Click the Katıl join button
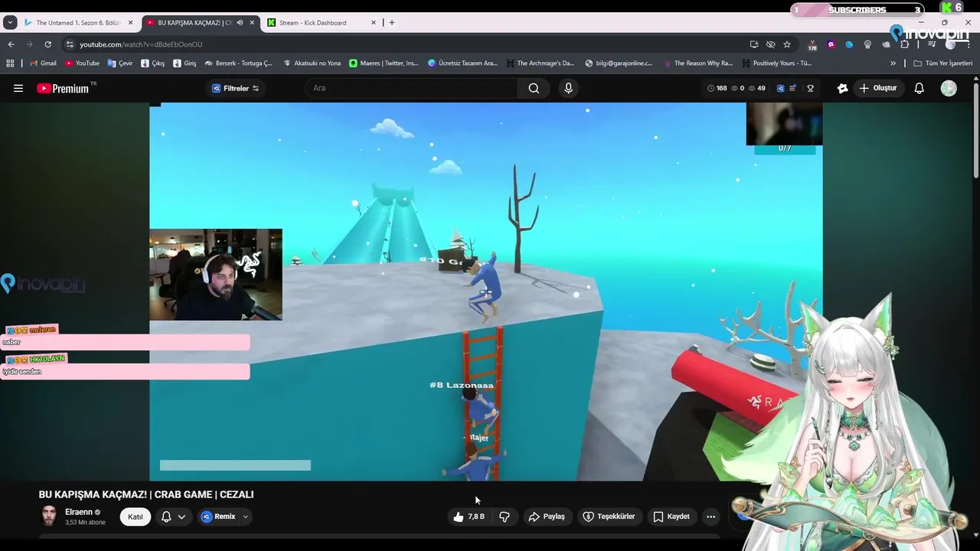 click(x=136, y=517)
